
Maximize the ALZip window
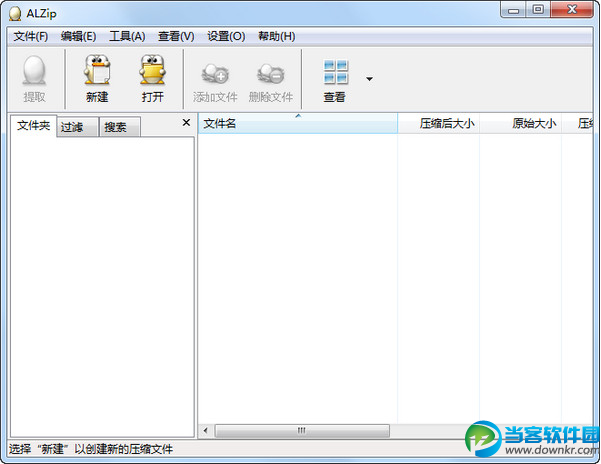538,10
